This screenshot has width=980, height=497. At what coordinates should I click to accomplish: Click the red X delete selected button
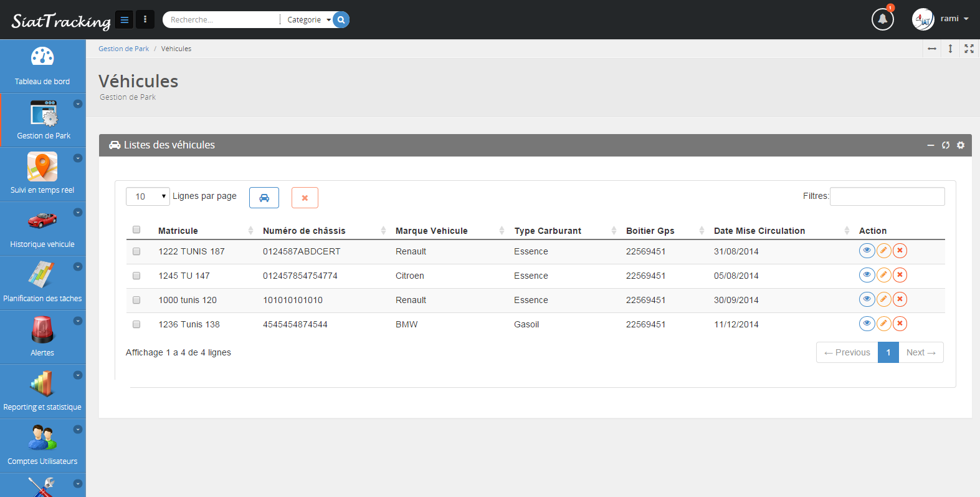click(x=305, y=198)
